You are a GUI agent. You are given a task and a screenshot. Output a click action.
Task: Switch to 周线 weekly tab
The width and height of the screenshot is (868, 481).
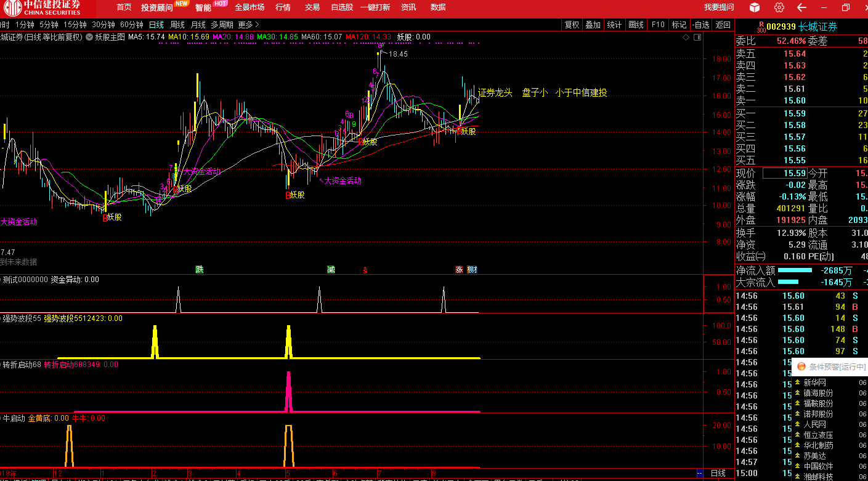[177, 25]
